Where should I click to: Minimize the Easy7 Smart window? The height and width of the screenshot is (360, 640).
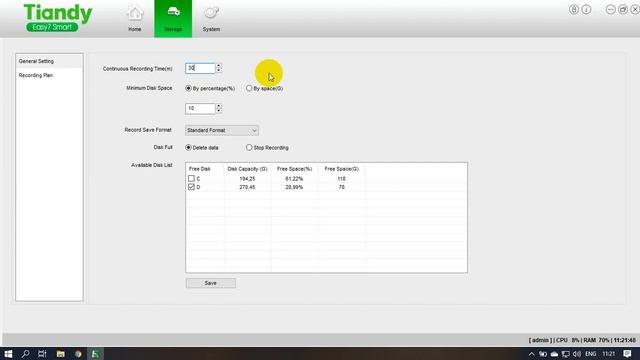click(x=610, y=9)
